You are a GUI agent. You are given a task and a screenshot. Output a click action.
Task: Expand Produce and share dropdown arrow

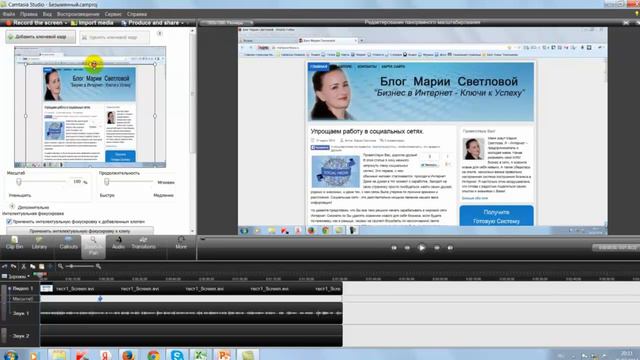pyautogui.click(x=182, y=23)
